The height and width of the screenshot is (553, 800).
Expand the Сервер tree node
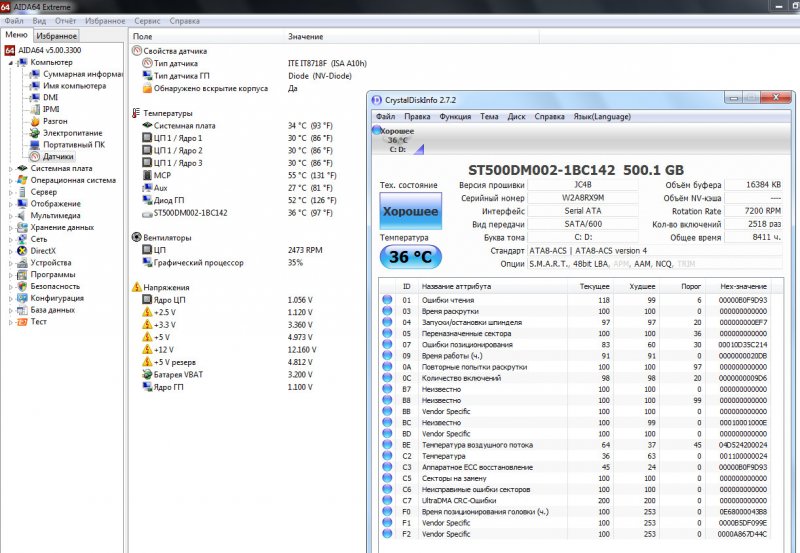(11, 192)
